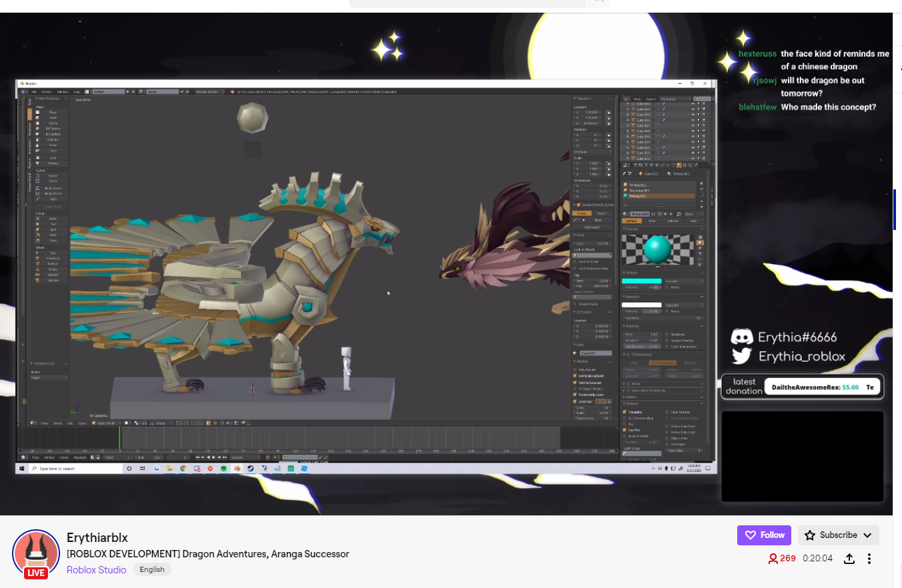
Task: Add a Cone mesh primitive
Action: click(51, 145)
